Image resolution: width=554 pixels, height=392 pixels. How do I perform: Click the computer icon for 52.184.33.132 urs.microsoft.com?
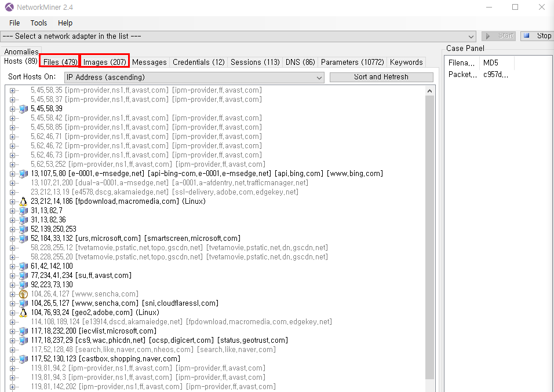[x=23, y=239]
